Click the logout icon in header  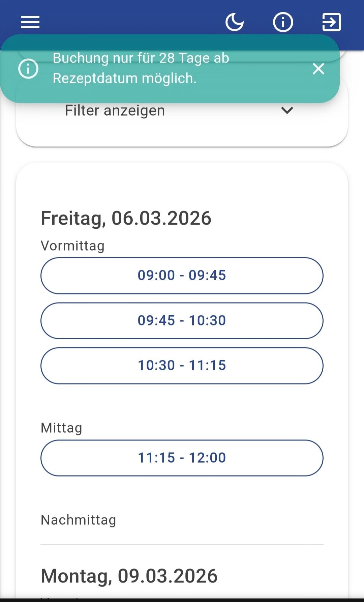331,22
